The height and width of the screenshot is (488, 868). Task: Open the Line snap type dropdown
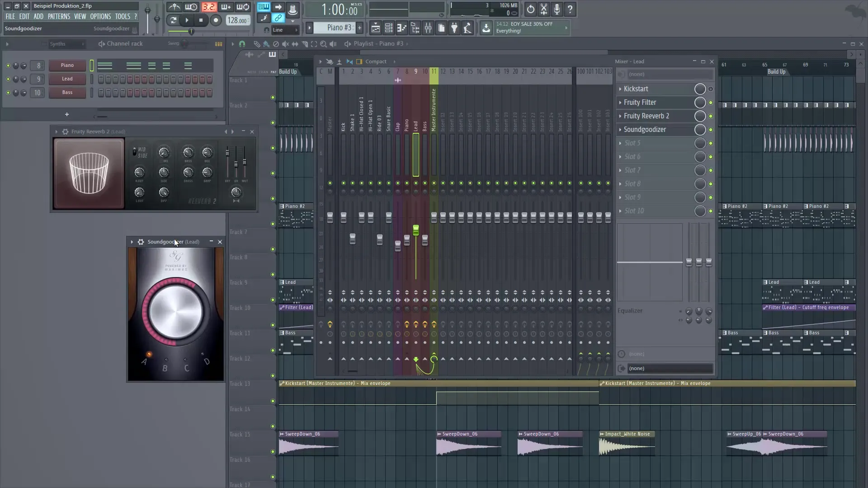(284, 30)
